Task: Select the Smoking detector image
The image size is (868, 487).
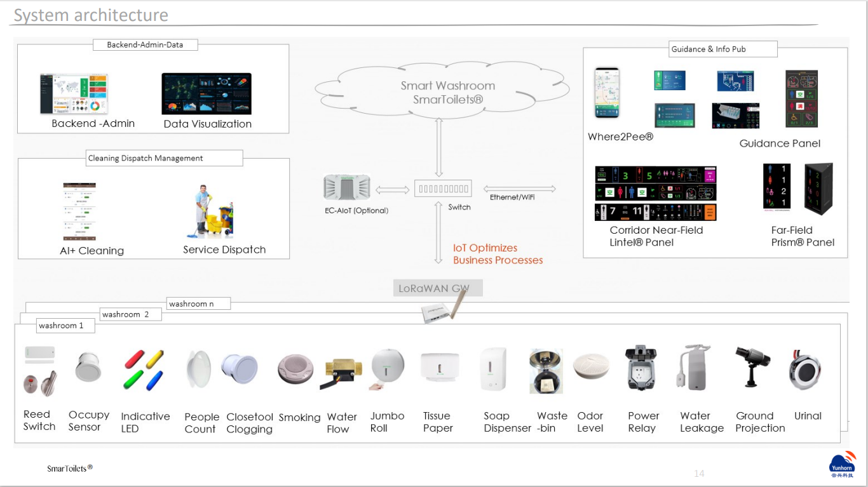Action: click(x=295, y=369)
